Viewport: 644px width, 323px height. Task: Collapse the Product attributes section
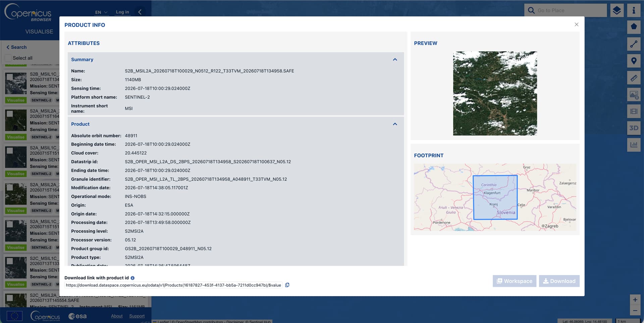pos(395,124)
